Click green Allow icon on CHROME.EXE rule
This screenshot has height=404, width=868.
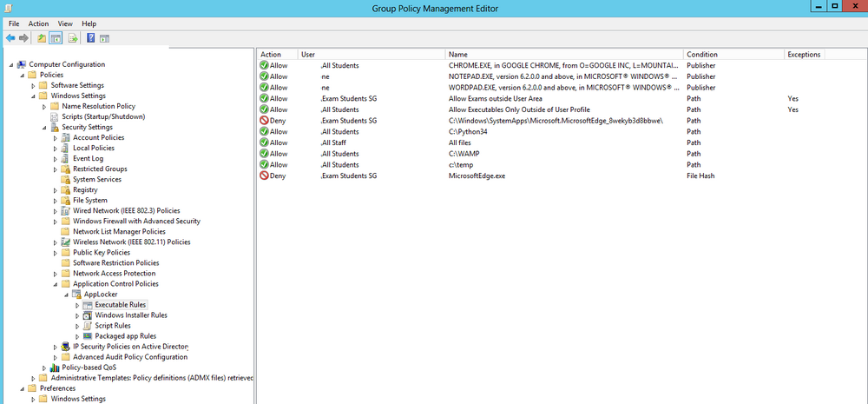click(x=264, y=65)
